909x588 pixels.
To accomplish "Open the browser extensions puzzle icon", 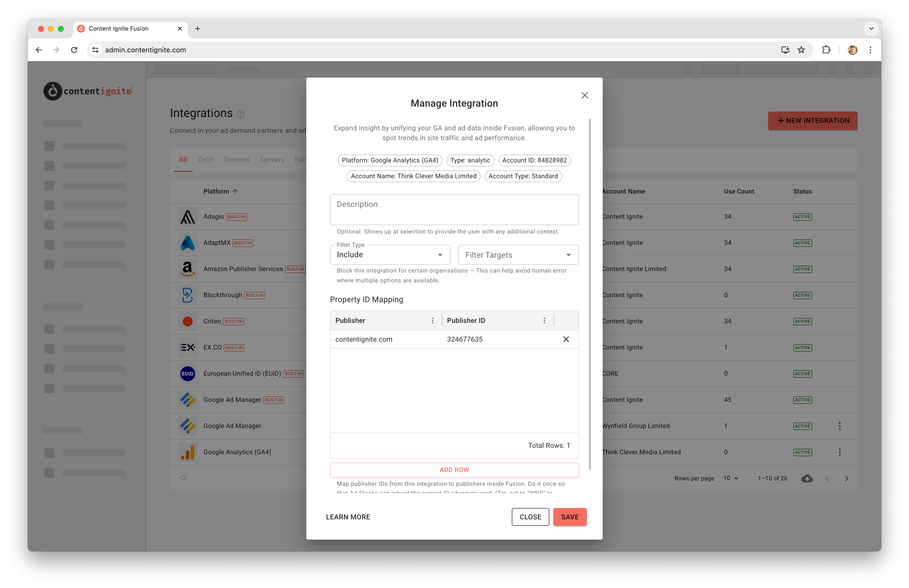I will pyautogui.click(x=826, y=50).
